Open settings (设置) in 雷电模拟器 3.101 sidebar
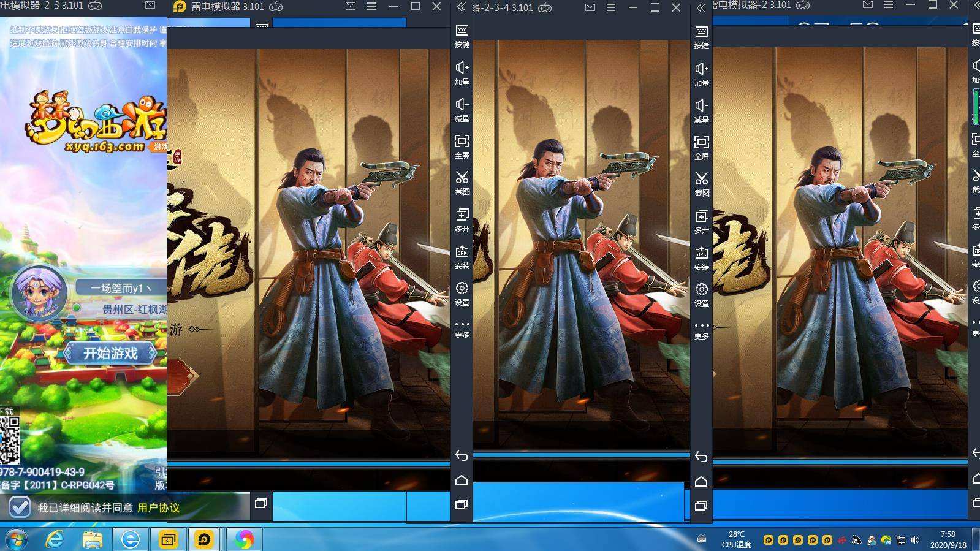Screen dimensions: 980x551 point(462,293)
